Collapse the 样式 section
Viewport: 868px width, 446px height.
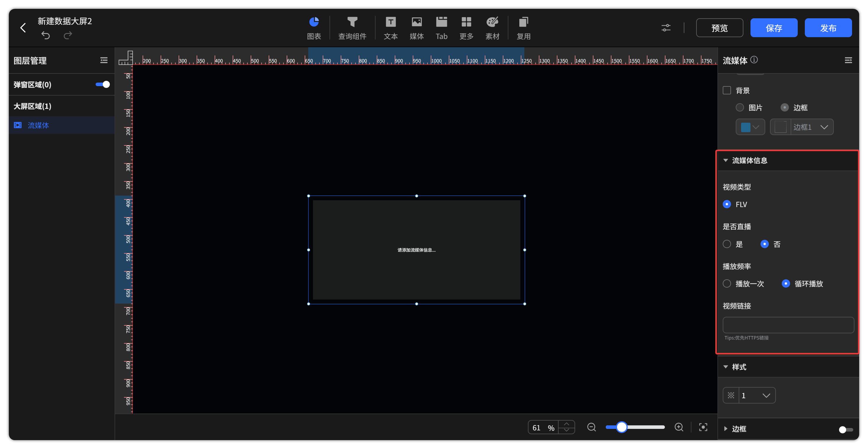point(725,367)
